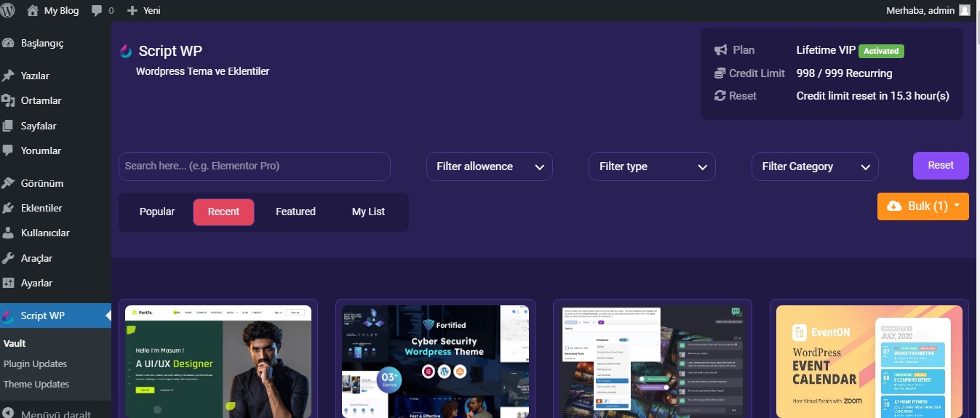Image resolution: width=980 pixels, height=418 pixels.
Task: Click the Credit Limit coins icon
Action: pyautogui.click(x=721, y=73)
